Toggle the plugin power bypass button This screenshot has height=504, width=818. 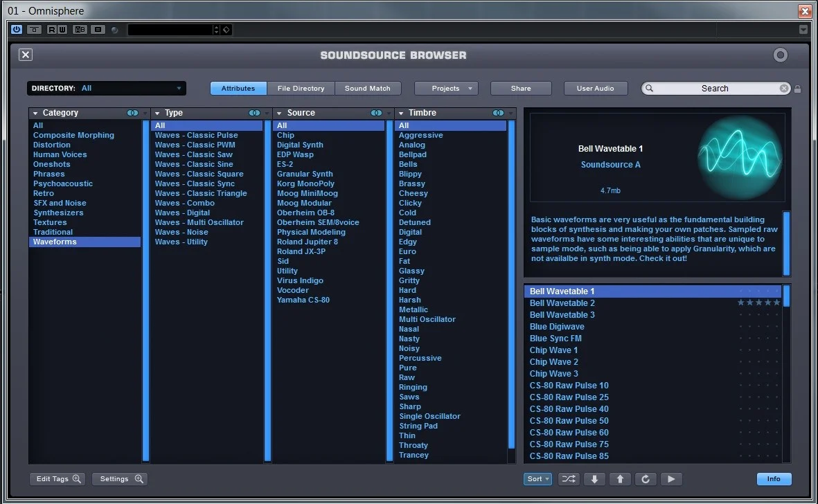[17, 30]
